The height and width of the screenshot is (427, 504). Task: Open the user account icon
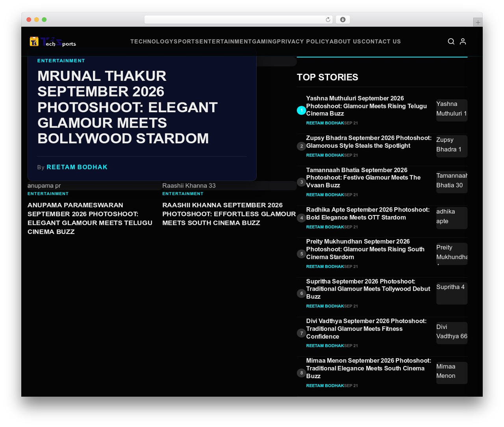463,41
